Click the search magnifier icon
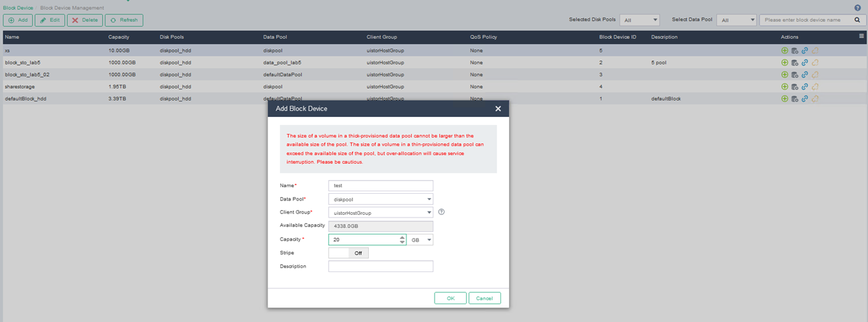Viewport: 868px width, 322px height. click(x=857, y=20)
